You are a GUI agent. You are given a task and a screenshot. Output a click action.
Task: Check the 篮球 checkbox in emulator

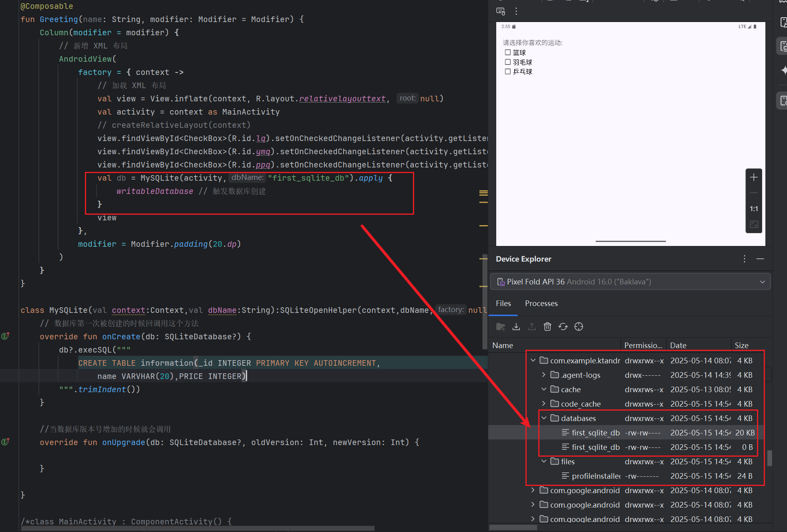(x=508, y=52)
